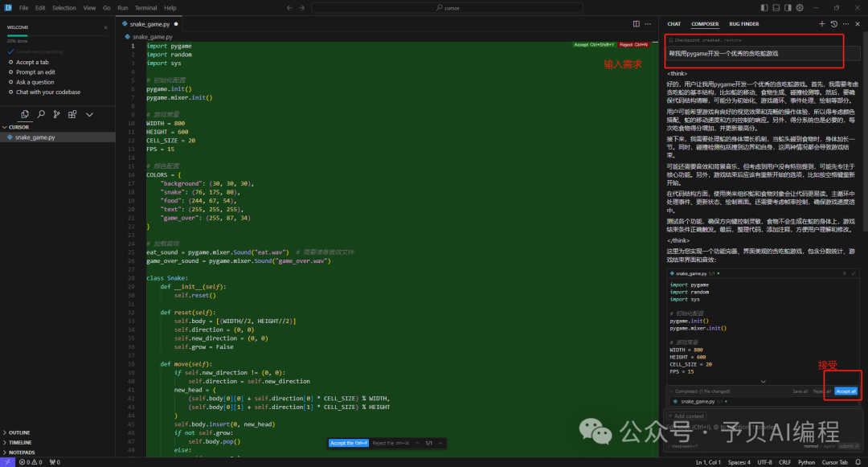Switch to the BUG FINDER tab

click(x=744, y=24)
